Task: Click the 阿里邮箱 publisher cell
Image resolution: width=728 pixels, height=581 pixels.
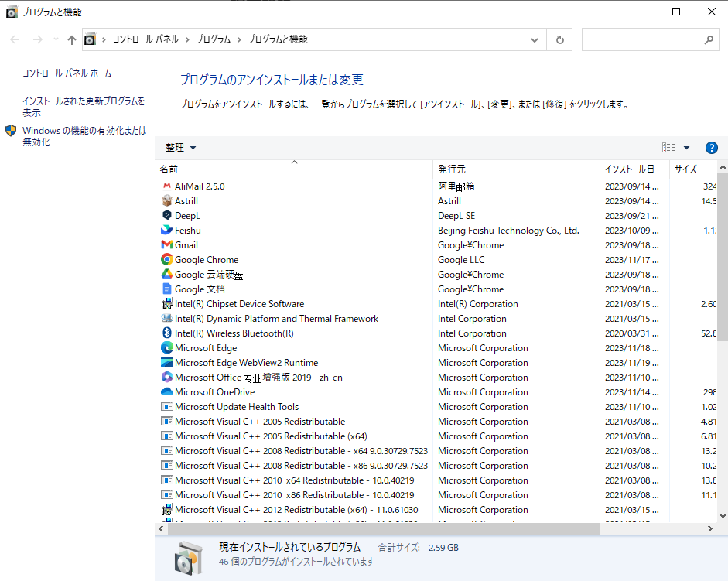Action: click(456, 186)
